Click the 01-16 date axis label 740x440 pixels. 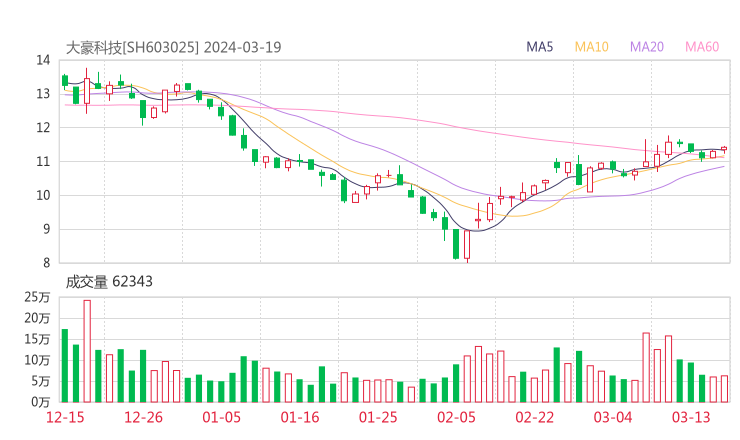click(300, 417)
